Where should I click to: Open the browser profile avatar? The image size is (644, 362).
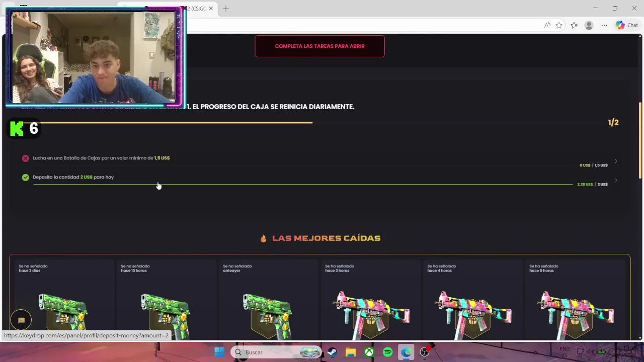point(589,25)
